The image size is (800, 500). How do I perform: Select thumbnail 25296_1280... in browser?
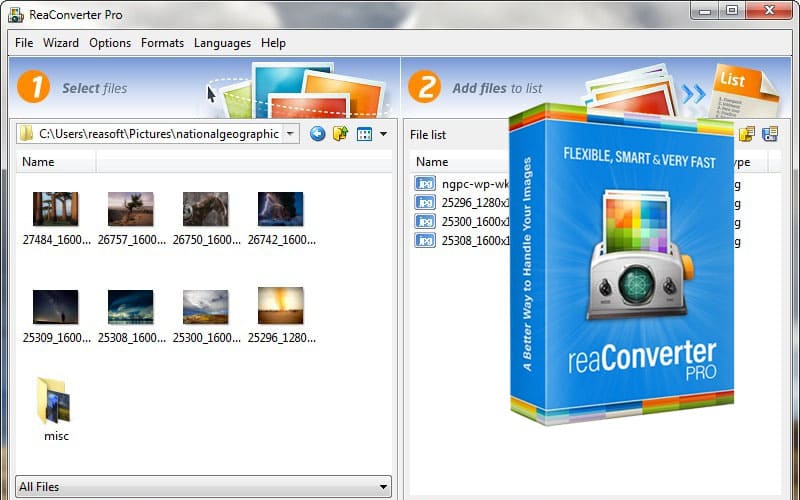281,306
